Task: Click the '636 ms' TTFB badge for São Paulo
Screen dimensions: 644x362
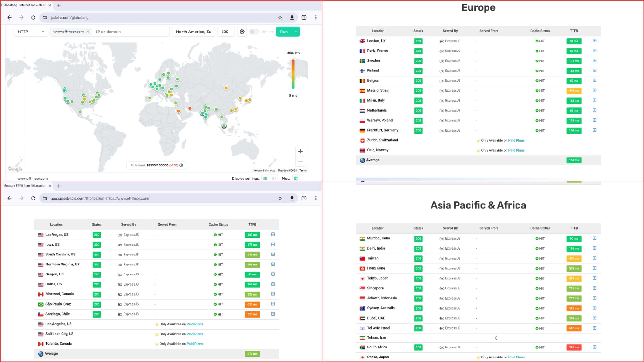Action: point(252,304)
